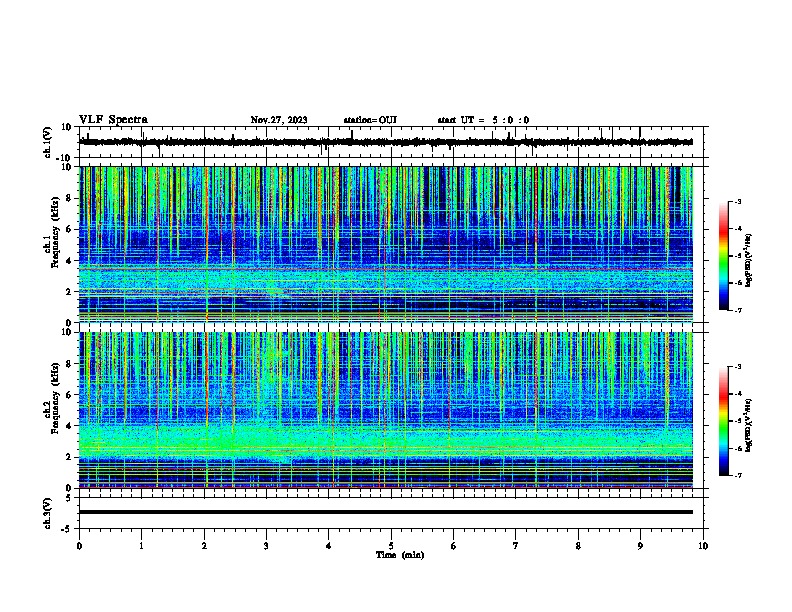Click the "ch.1 Frequency (kHz)" axis label
The height and width of the screenshot is (612, 792).
(53, 231)
